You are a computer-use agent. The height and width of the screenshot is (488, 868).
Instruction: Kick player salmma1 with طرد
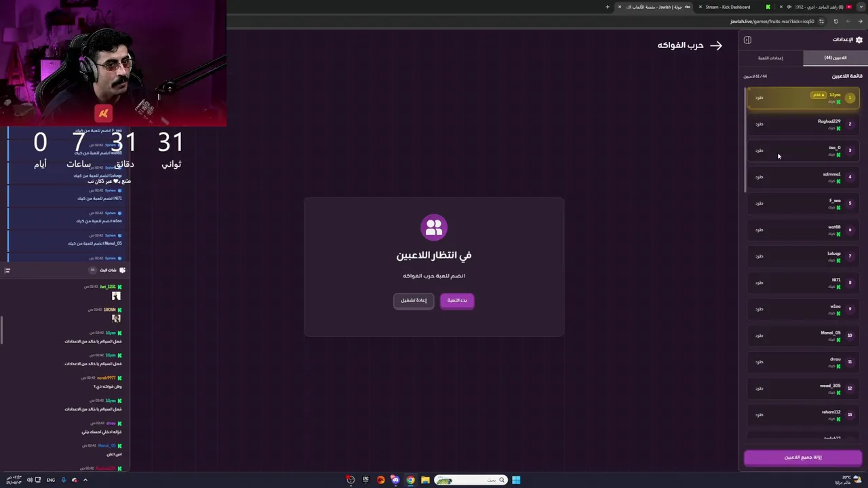pyautogui.click(x=759, y=177)
